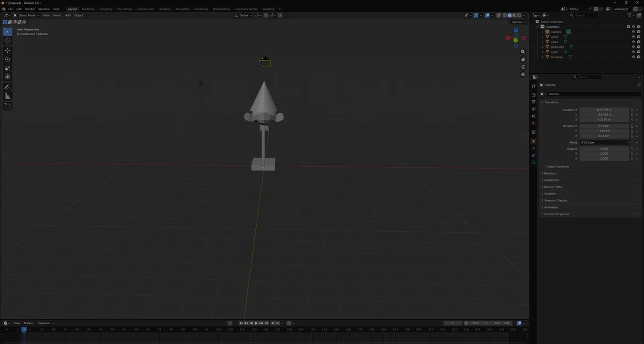
Task: Disable Camera in renders via its camera icon
Action: tap(638, 31)
